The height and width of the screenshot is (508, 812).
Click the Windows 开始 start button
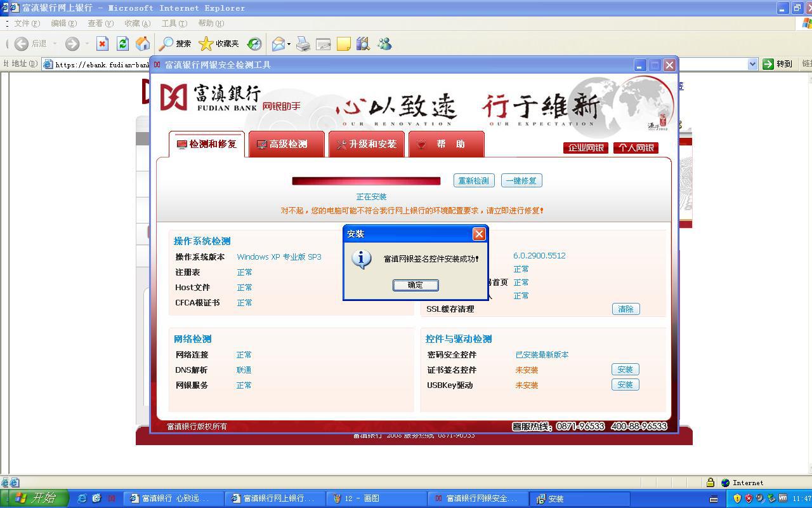pos(35,498)
